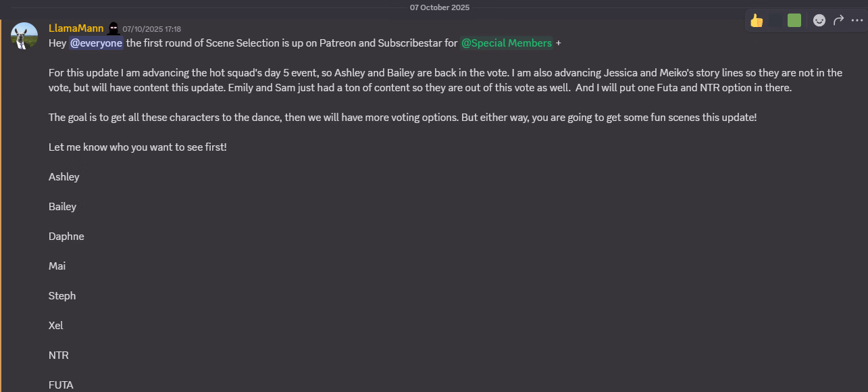Click the ninja role icon beside LlamaMann
The height and width of the screenshot is (392, 868).
[113, 28]
